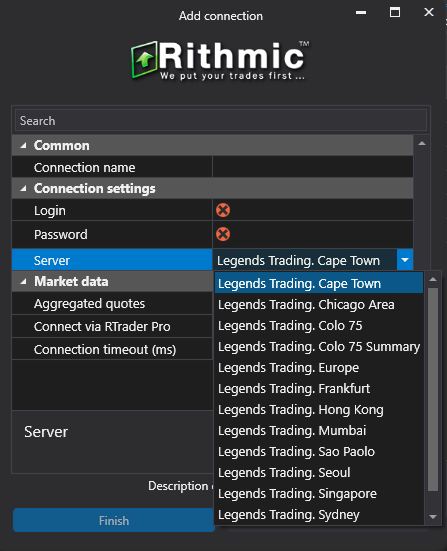Close the Add connection window
Image resolution: width=447 pixels, height=551 pixels.
[x=429, y=12]
